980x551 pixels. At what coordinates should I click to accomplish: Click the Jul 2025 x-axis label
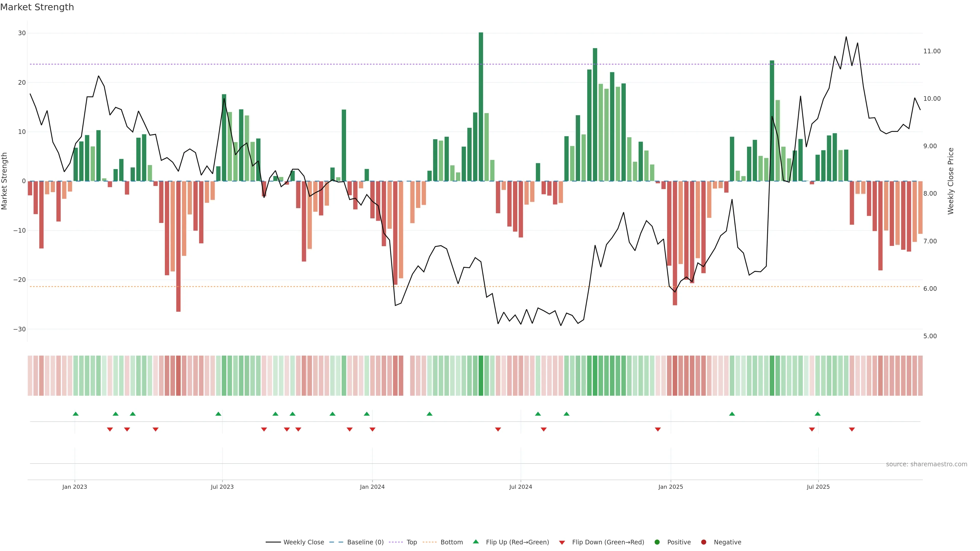tap(818, 487)
